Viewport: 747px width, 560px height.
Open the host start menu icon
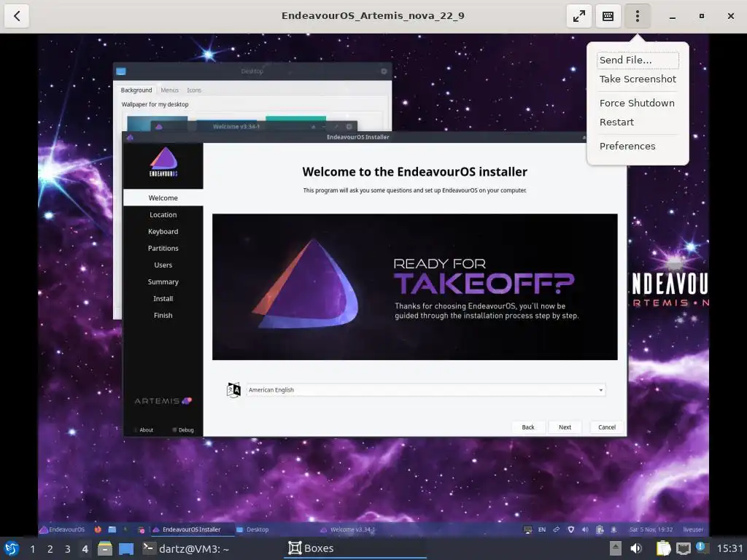coord(12,548)
